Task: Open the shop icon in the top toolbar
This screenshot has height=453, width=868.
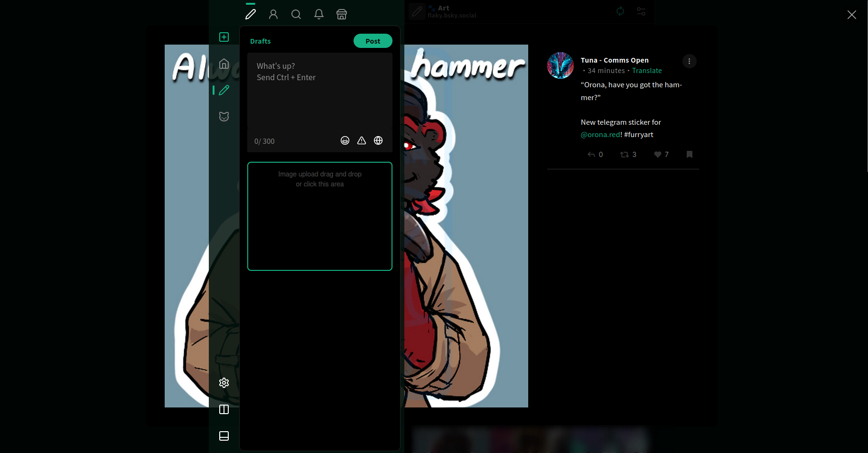Action: click(x=341, y=14)
